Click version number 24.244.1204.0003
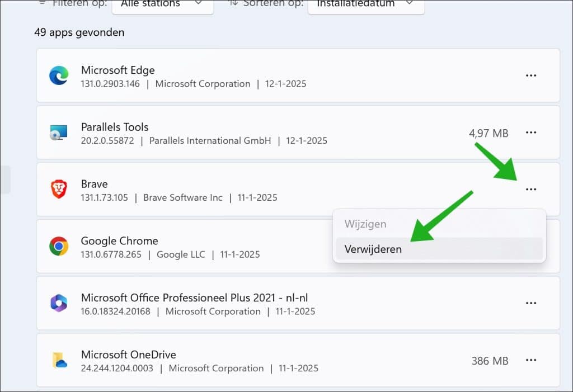Viewport: 573px width, 392px height. [x=117, y=369]
